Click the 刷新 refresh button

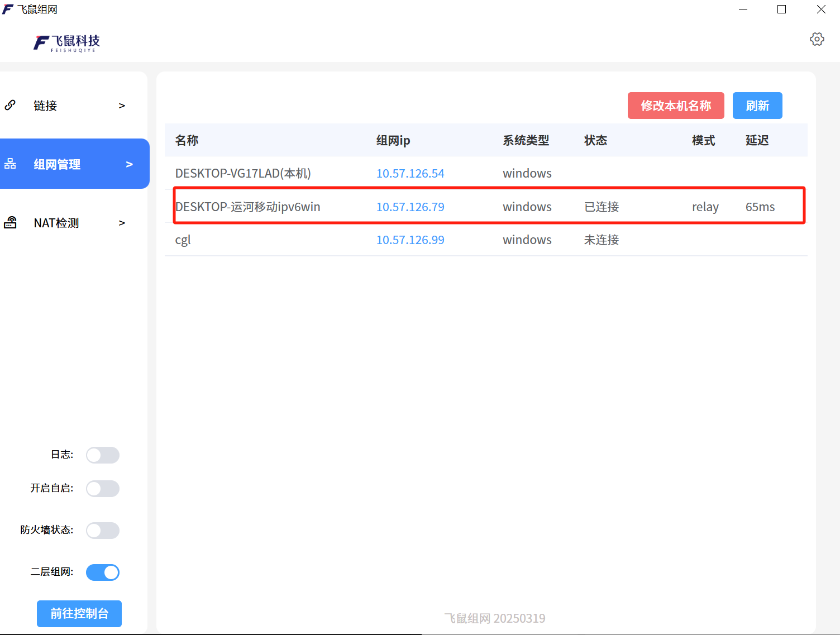point(757,106)
